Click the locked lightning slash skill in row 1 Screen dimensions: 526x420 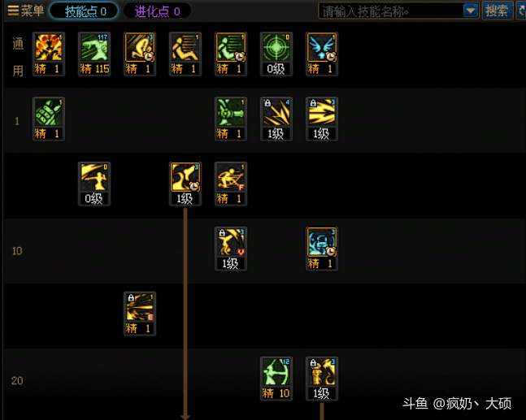coord(276,119)
